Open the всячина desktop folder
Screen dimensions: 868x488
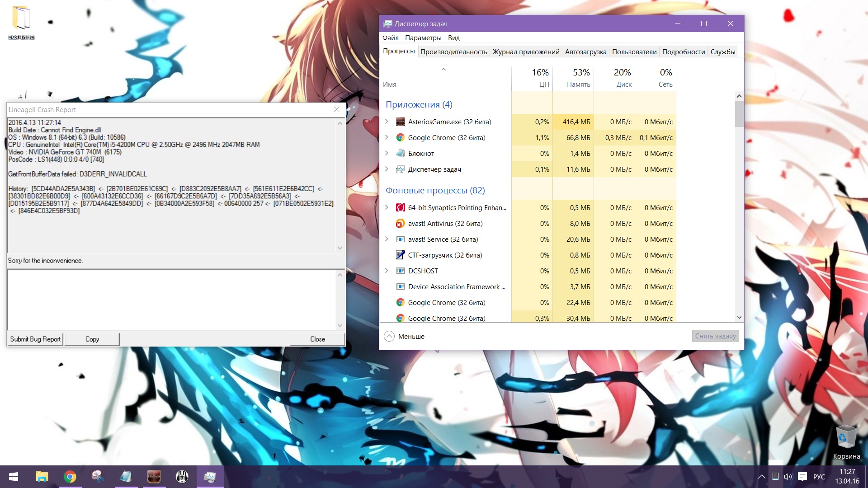click(21, 23)
